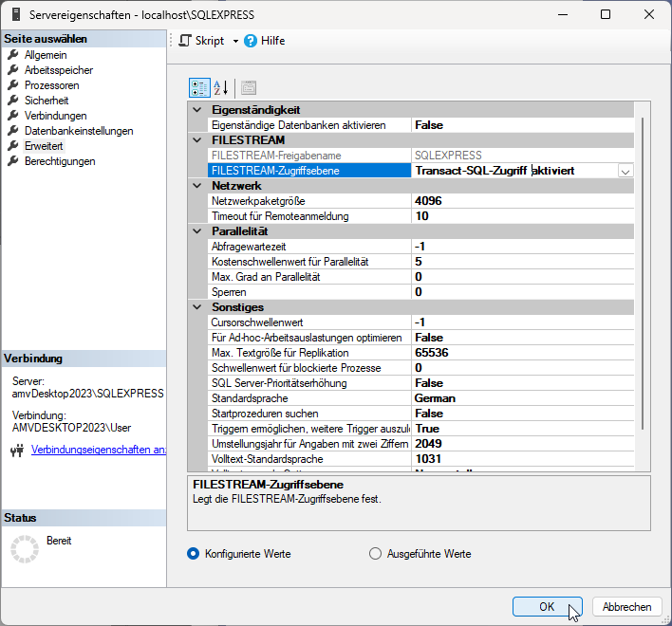The height and width of the screenshot is (626, 672).
Task: Click the Netzwerkpaketgröße value 4096
Action: point(522,201)
